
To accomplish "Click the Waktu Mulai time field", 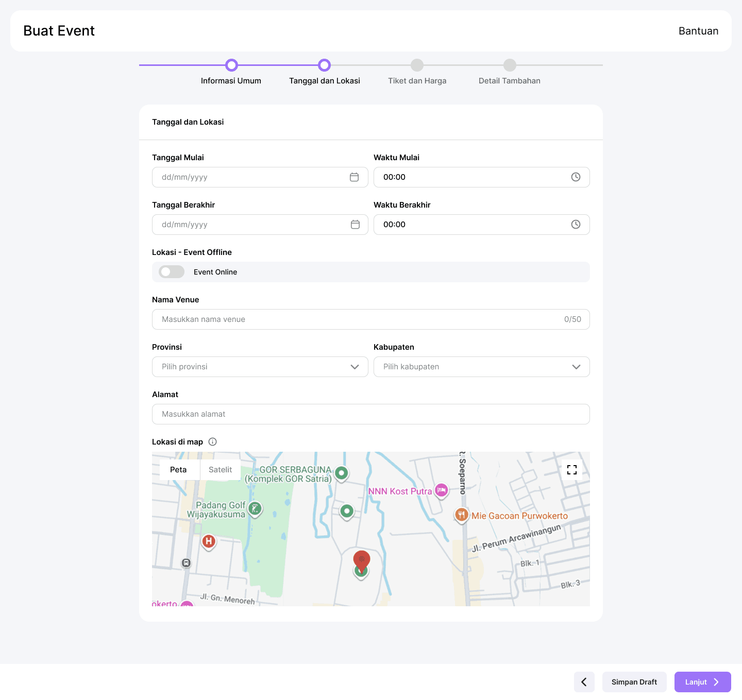I will pyautogui.click(x=482, y=177).
